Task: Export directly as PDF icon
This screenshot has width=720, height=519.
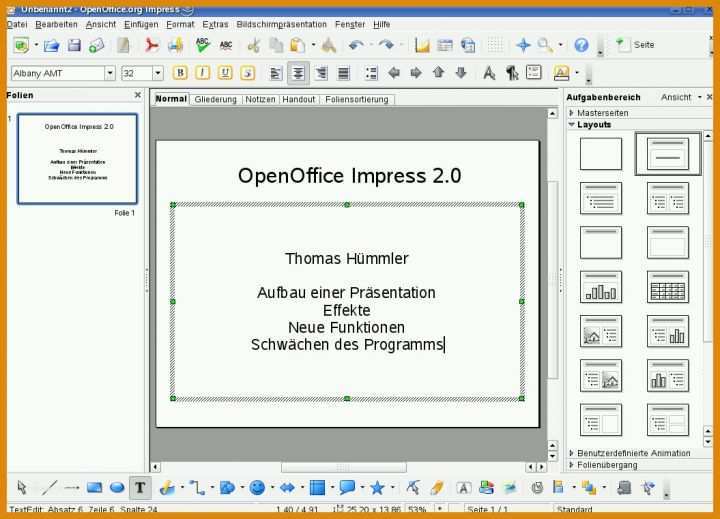Action: [151, 45]
